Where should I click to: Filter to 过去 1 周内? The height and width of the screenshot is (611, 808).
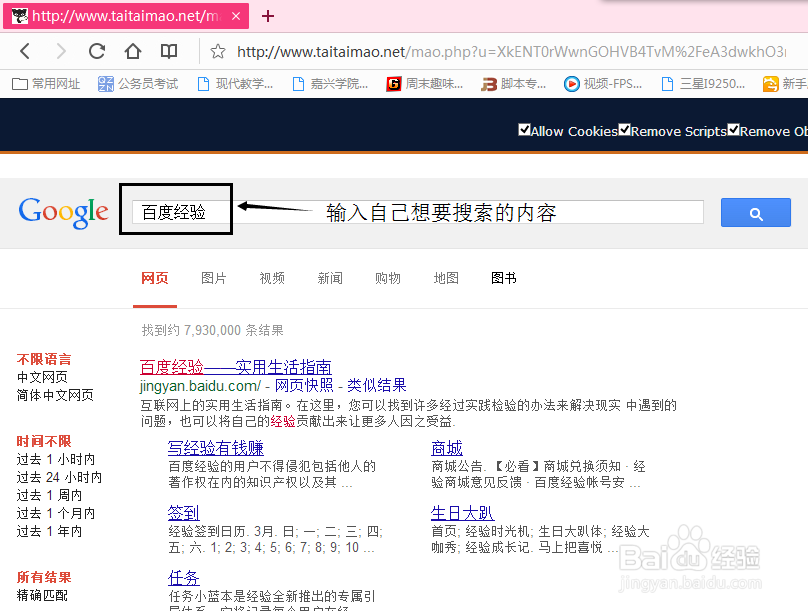[49, 495]
